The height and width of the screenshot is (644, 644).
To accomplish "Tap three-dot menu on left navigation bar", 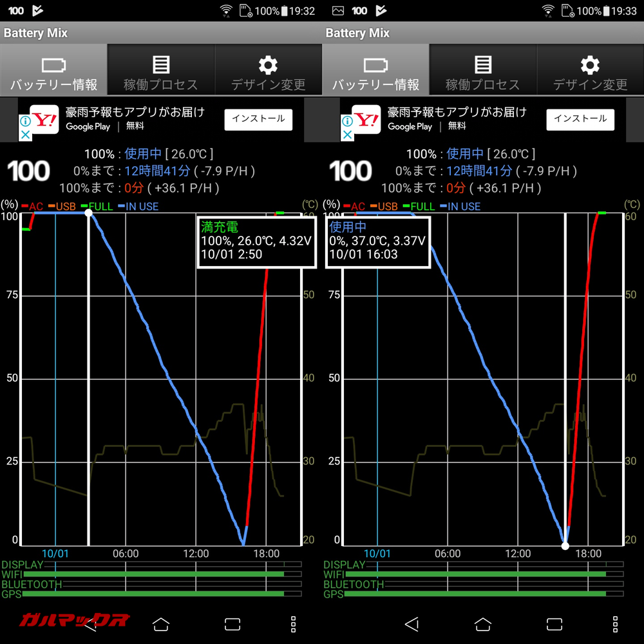I will (293, 623).
